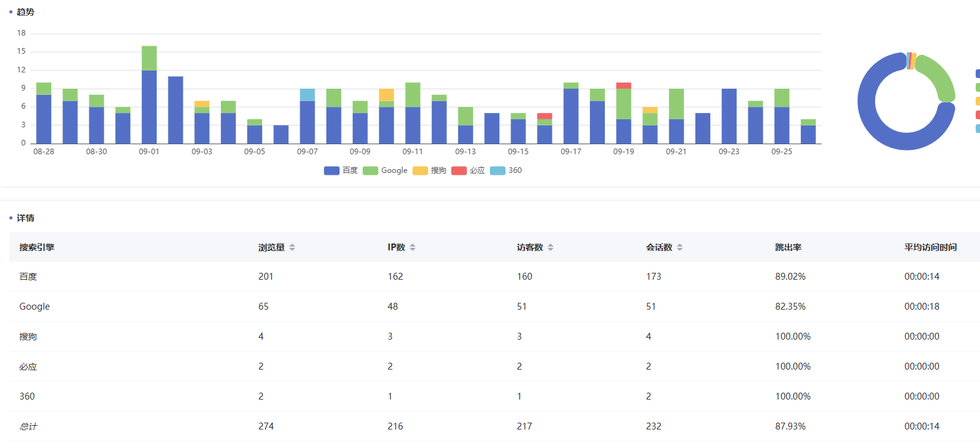Viewport: 980px width, 442px height.
Task: Click the Google row name in the table
Action: [x=34, y=307]
